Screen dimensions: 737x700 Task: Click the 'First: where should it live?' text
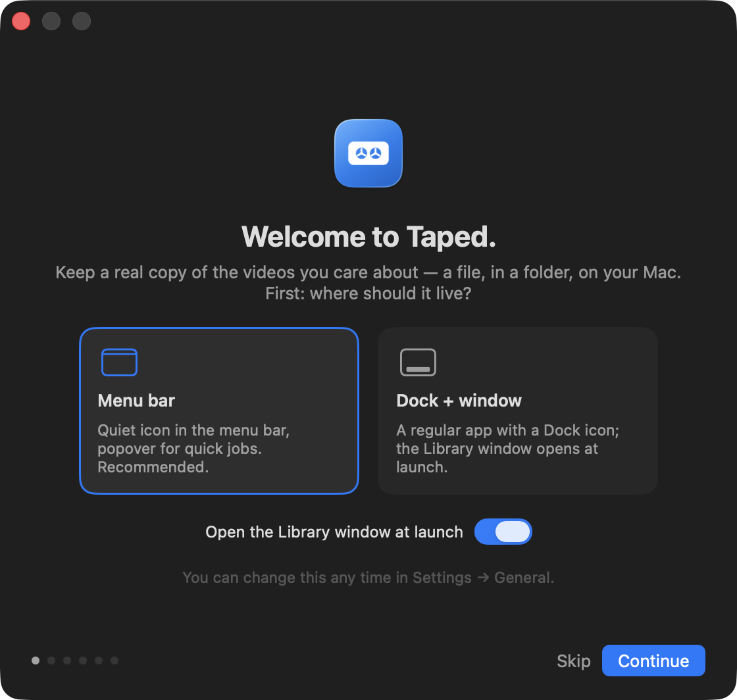point(368,293)
